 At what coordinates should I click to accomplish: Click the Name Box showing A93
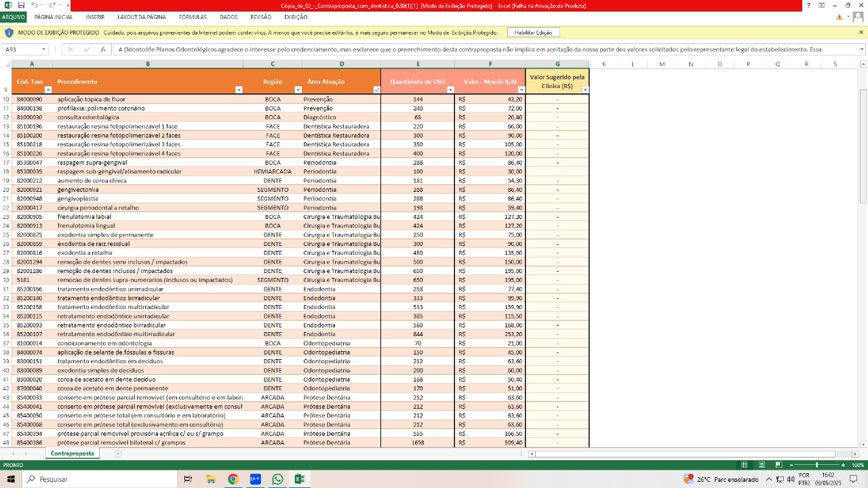point(22,49)
